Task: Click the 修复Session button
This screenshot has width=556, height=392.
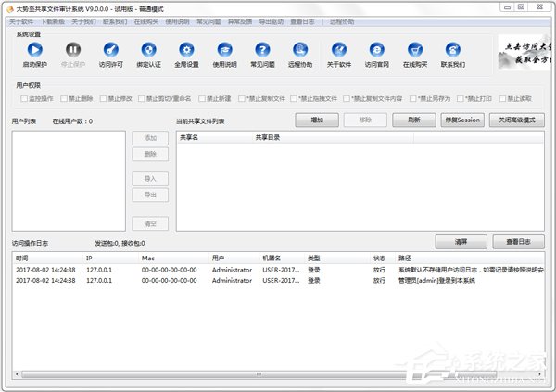Action: point(462,120)
